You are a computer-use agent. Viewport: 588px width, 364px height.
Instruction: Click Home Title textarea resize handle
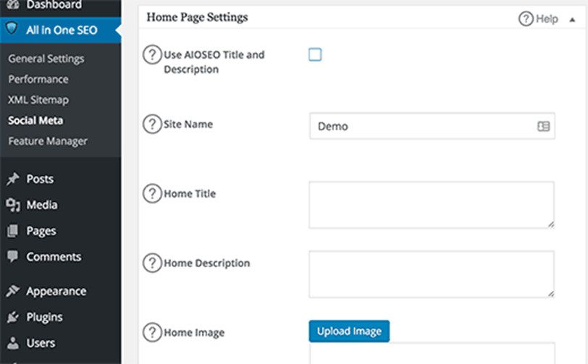point(551,224)
